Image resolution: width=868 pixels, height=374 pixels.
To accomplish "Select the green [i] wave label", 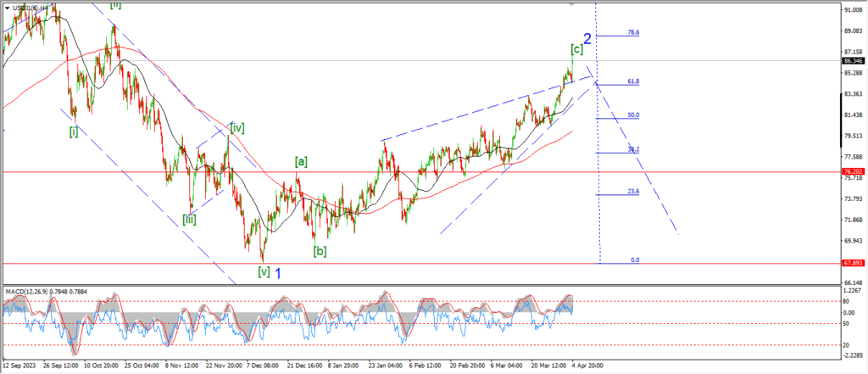I will coord(74,131).
